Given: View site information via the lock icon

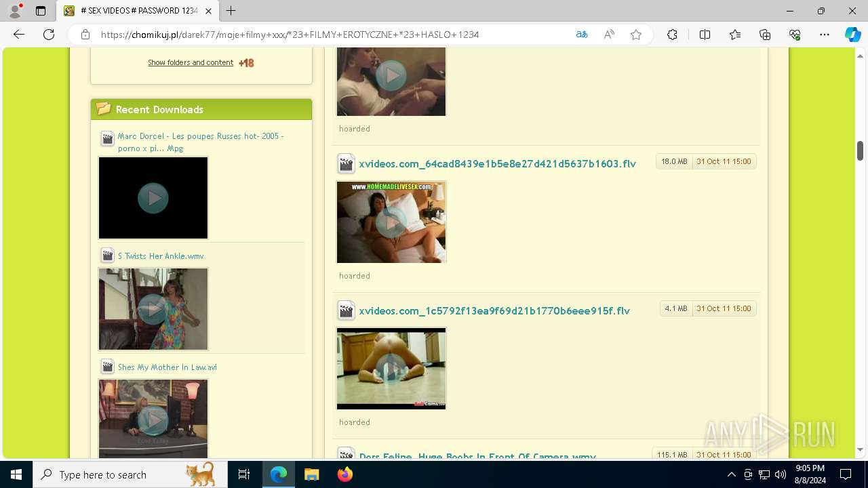Looking at the screenshot, I should (x=85, y=35).
